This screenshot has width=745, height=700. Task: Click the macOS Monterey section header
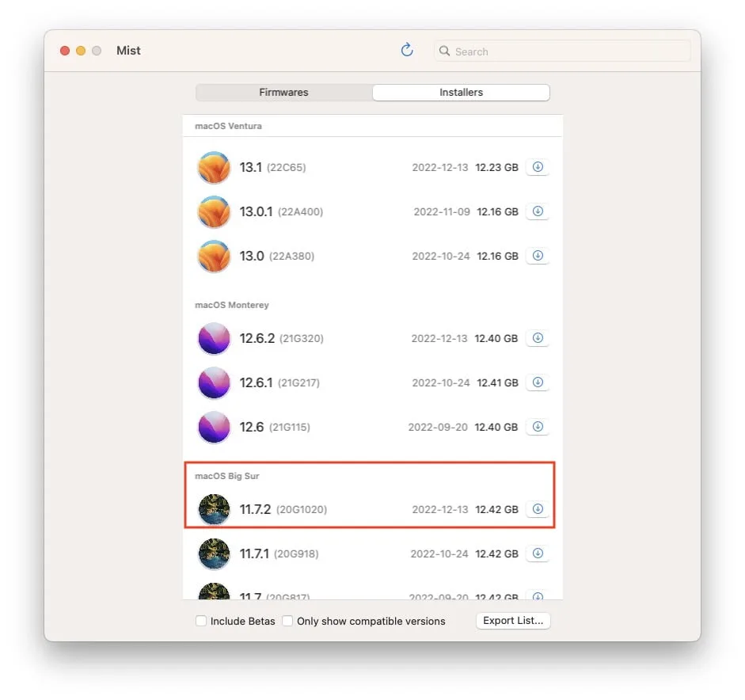(232, 305)
